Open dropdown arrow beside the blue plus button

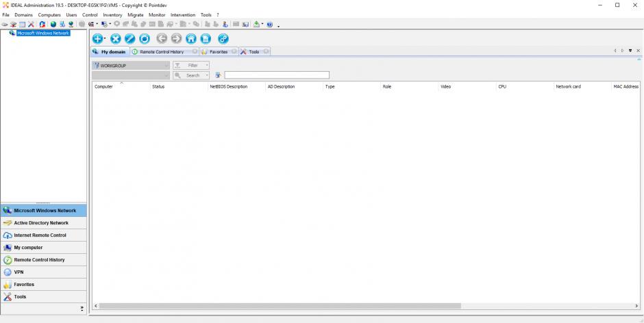[x=105, y=38]
